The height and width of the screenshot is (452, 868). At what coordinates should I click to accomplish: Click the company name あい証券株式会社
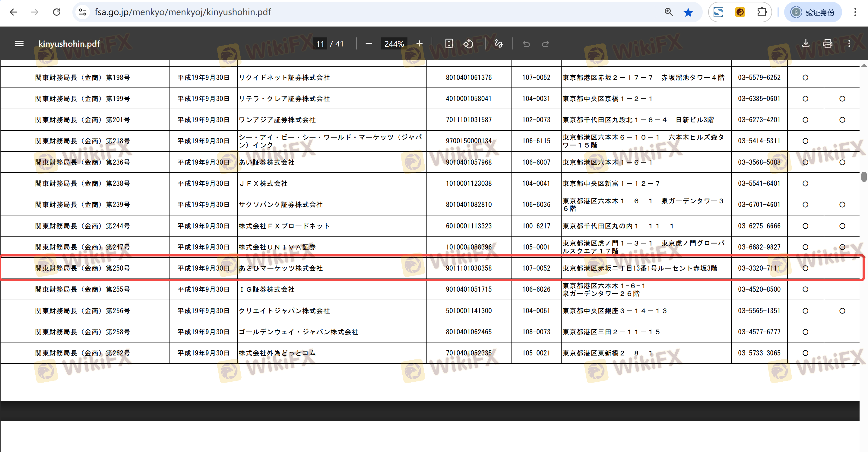(x=267, y=162)
